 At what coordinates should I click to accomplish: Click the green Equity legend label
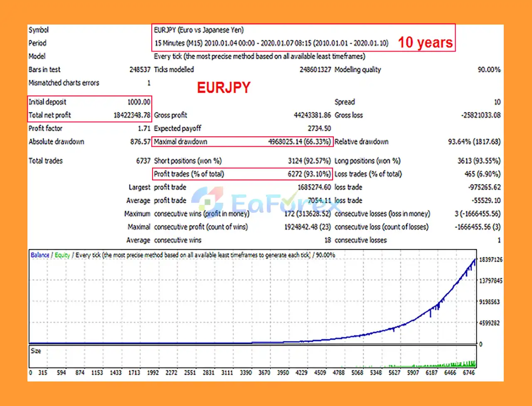[x=62, y=255]
